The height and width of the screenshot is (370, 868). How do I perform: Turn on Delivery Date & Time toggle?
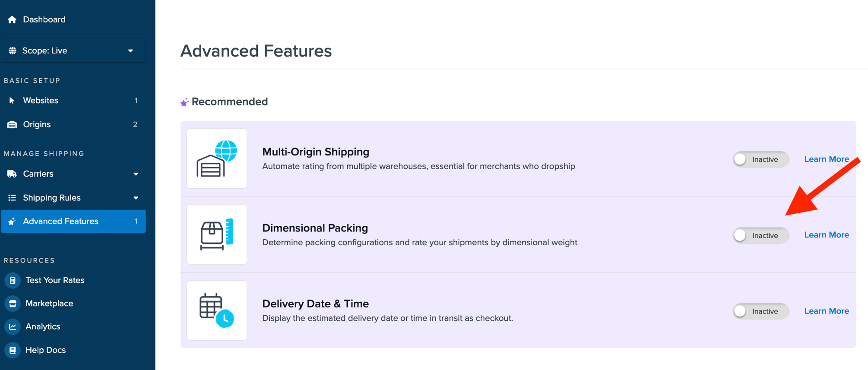pyautogui.click(x=760, y=311)
